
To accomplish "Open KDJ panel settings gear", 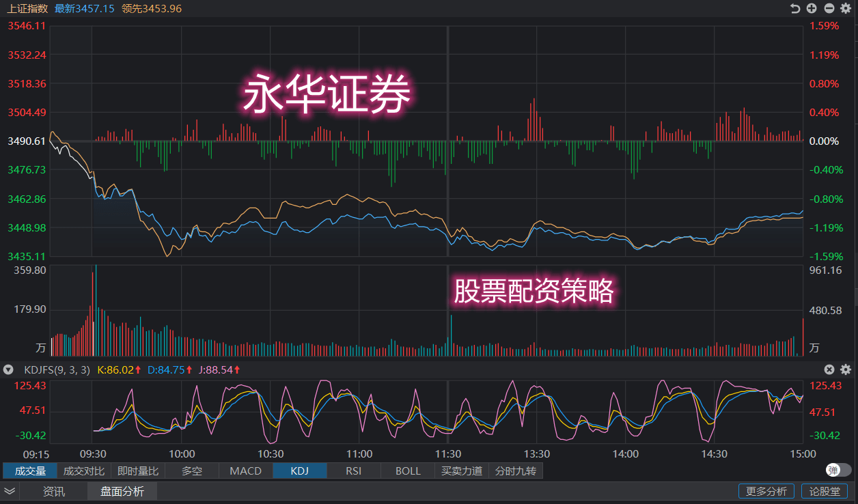I will coord(846,369).
